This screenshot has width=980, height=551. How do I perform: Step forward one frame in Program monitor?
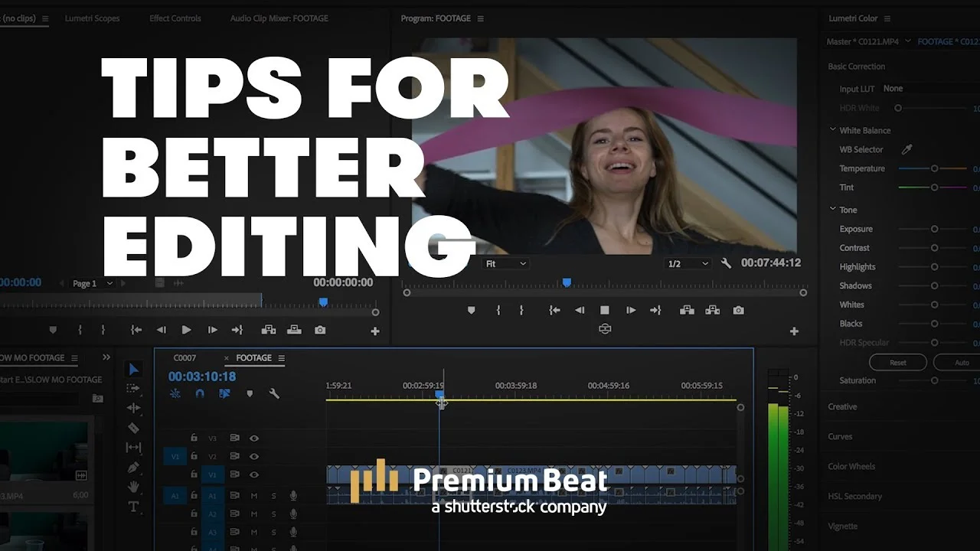pos(631,310)
